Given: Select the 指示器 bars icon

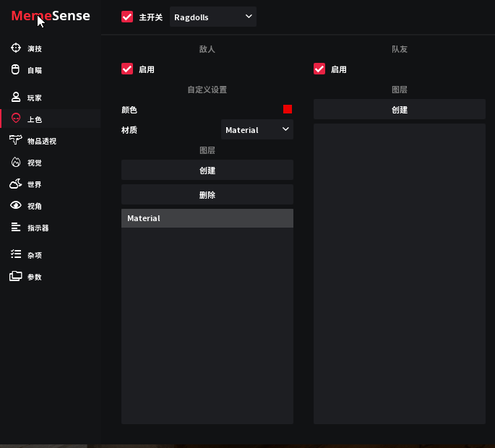Looking at the screenshot, I should point(16,228).
